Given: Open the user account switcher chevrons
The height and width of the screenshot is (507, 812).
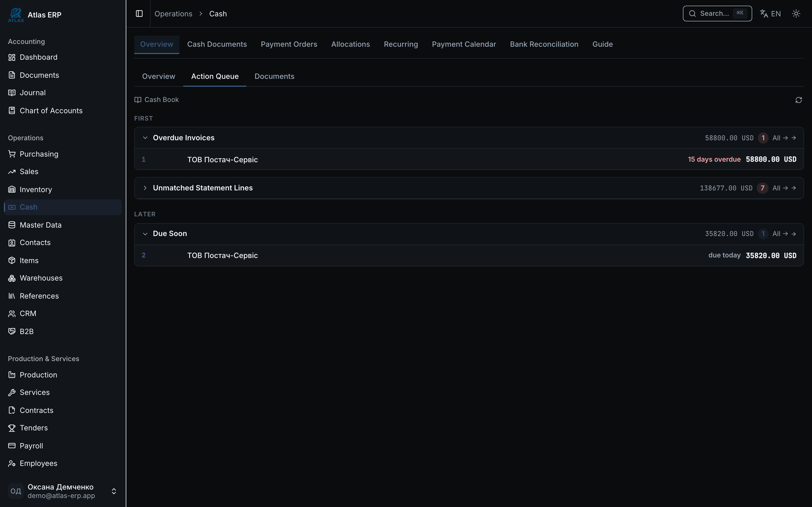Looking at the screenshot, I should (114, 491).
